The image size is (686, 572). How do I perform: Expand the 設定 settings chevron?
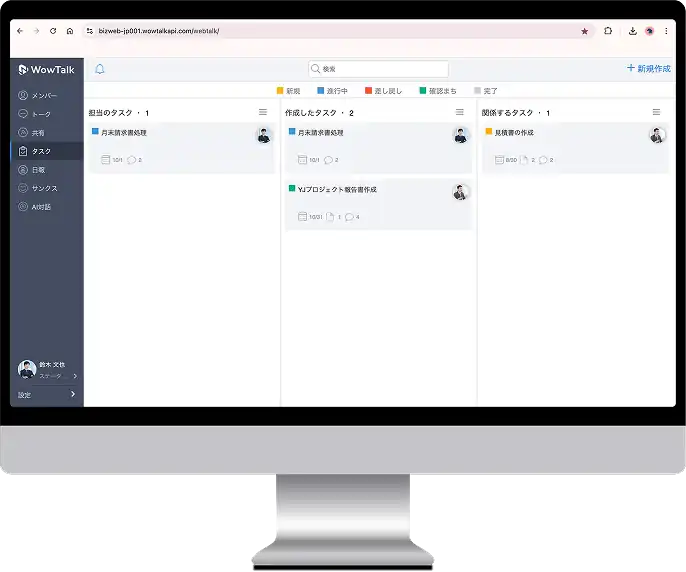pyautogui.click(x=73, y=394)
